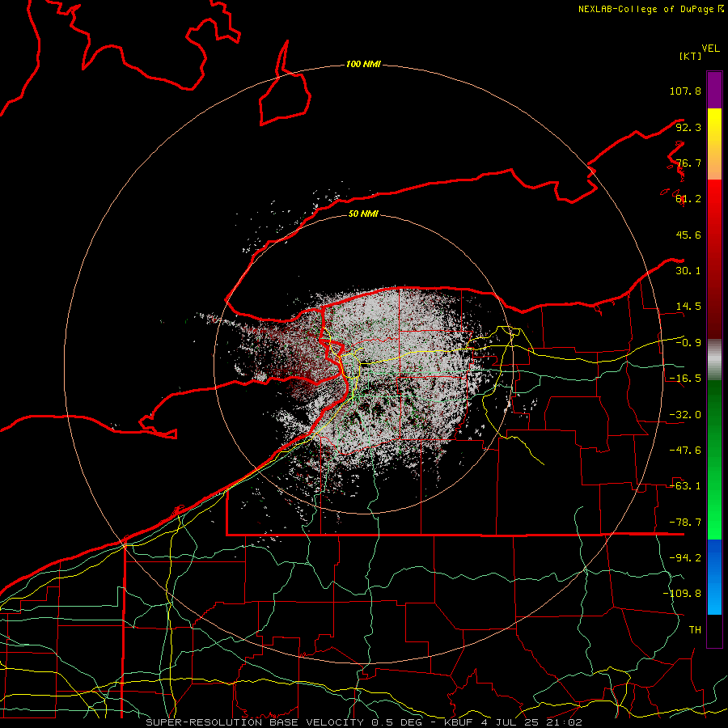728x728 pixels.
Task: Select the -63.1 scale label
Action: click(x=685, y=486)
